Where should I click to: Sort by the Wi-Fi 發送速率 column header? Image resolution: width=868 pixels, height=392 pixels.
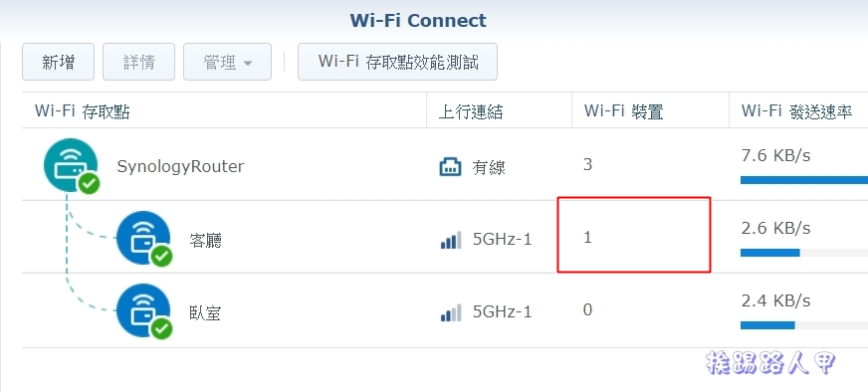[798, 110]
